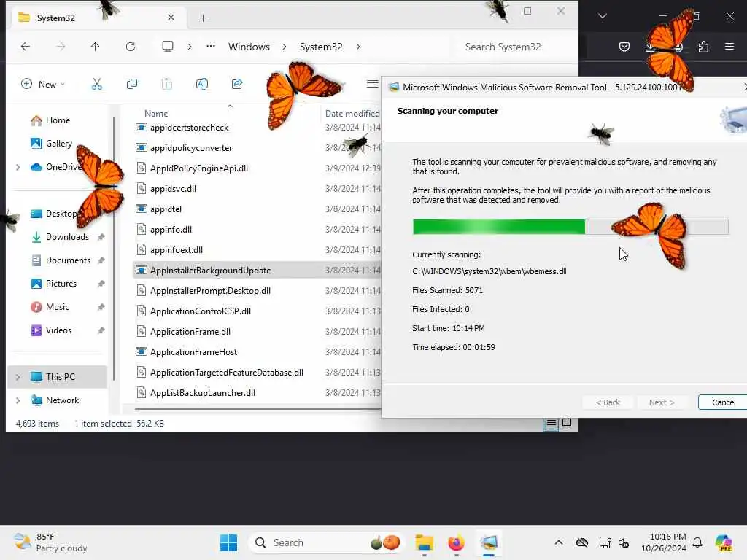The height and width of the screenshot is (560, 747).
Task: Sort by the Name column header
Action: (x=156, y=113)
